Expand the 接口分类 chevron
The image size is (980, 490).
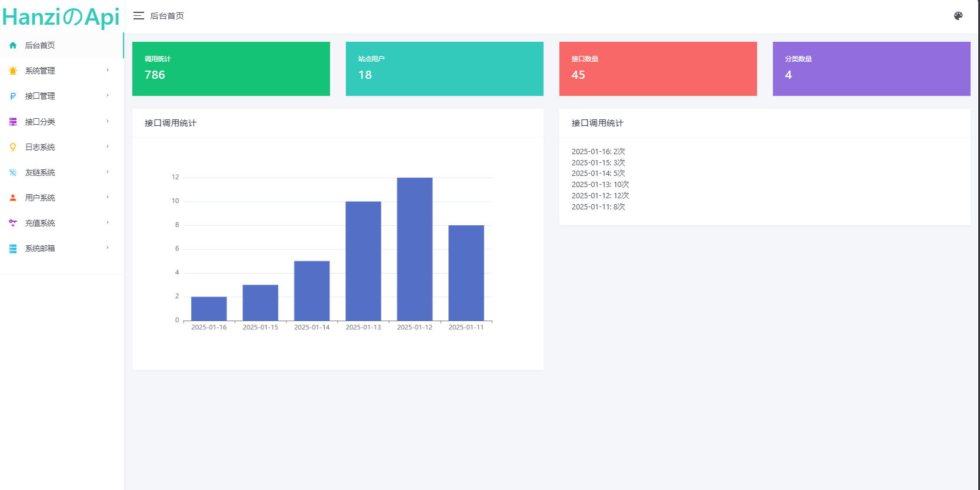click(x=108, y=121)
